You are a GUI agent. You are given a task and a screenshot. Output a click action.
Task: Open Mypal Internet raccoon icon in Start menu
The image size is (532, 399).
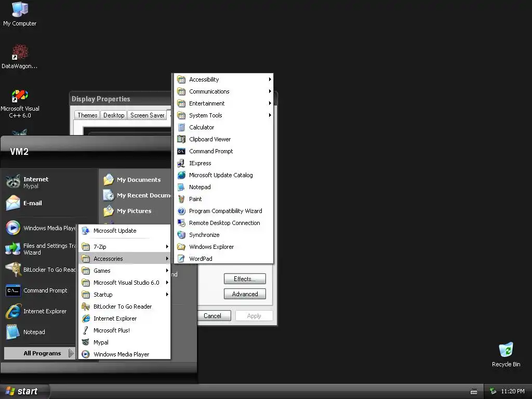[13, 182]
